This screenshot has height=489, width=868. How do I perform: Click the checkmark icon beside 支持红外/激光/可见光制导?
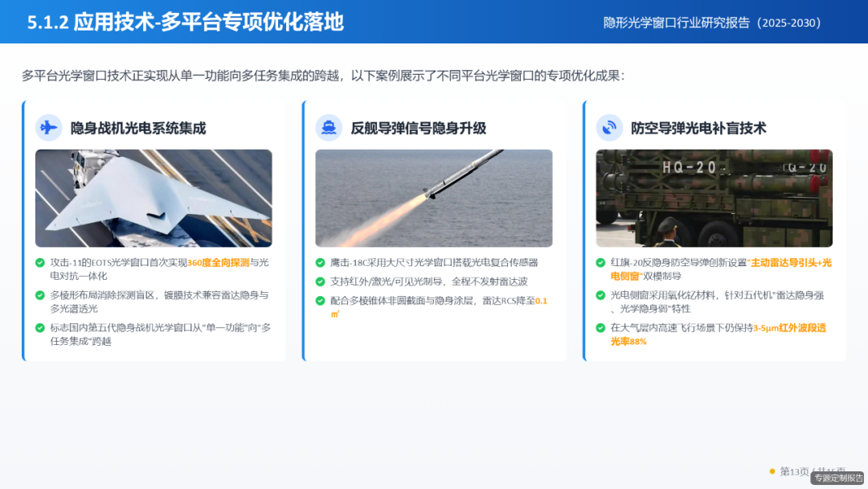pyautogui.click(x=319, y=281)
